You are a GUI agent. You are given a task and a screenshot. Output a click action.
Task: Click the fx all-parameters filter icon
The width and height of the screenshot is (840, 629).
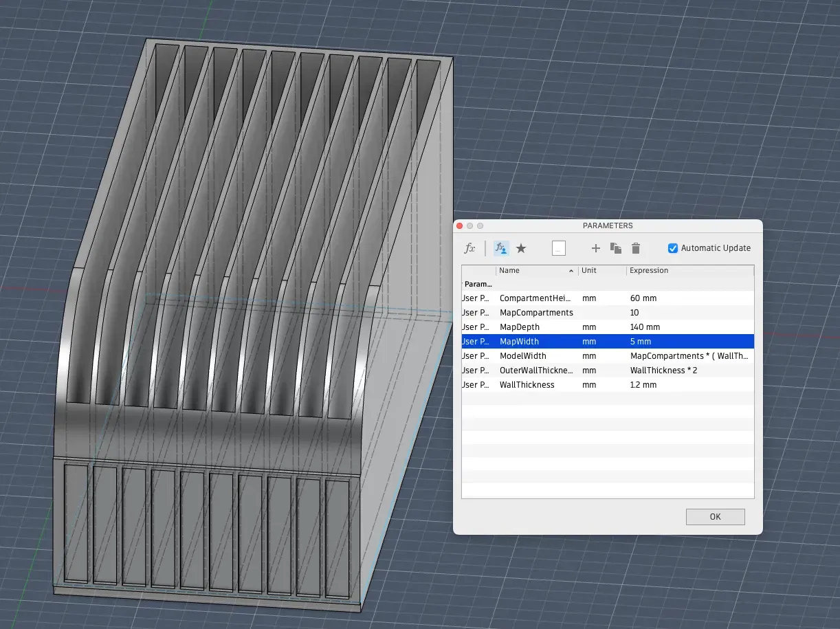469,248
